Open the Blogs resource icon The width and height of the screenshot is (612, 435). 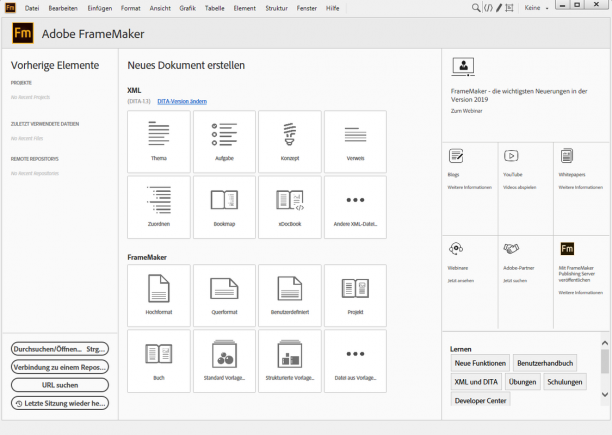coord(456,156)
